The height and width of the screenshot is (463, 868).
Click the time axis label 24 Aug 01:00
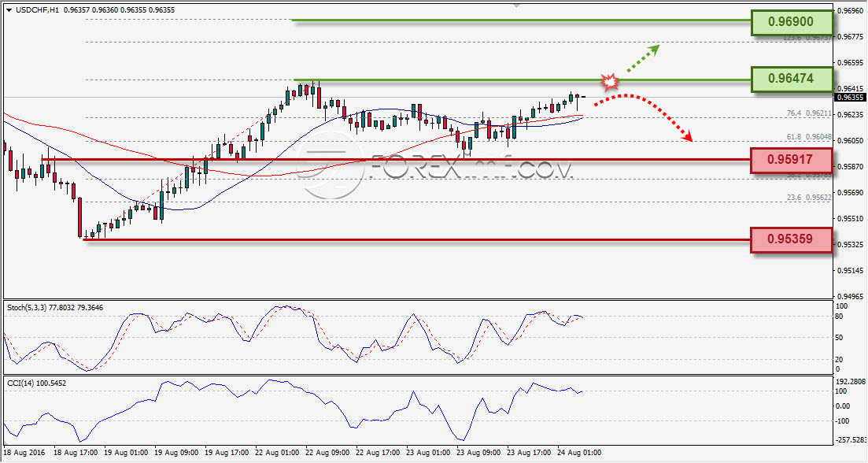(580, 453)
